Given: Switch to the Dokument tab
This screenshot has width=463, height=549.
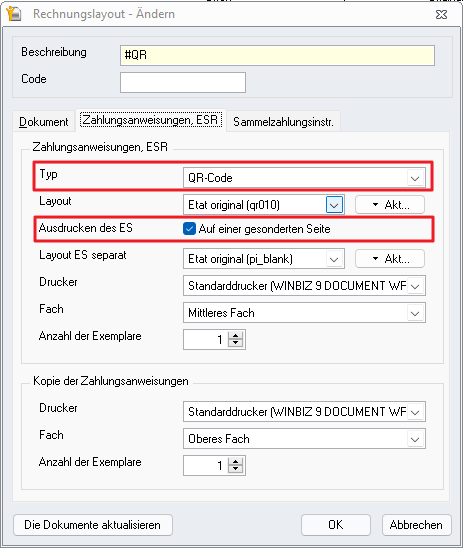Looking at the screenshot, I should [x=44, y=121].
